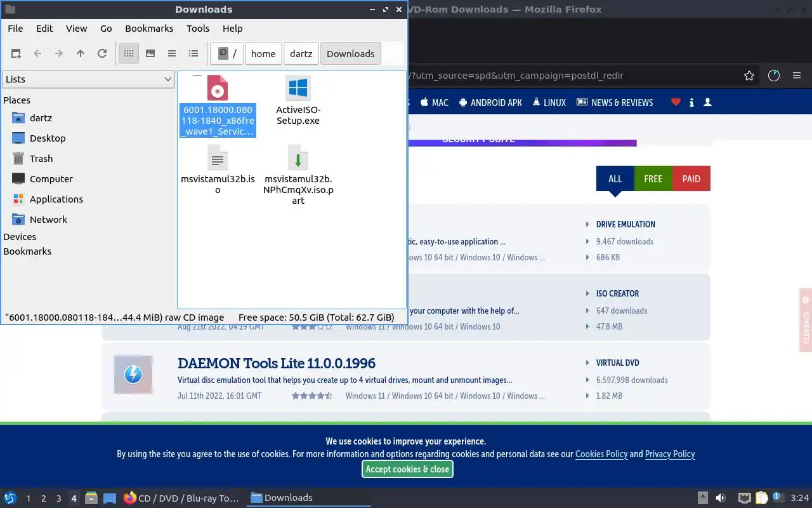The width and height of the screenshot is (812, 508).
Task: Switch to compact list view
Action: (172, 54)
